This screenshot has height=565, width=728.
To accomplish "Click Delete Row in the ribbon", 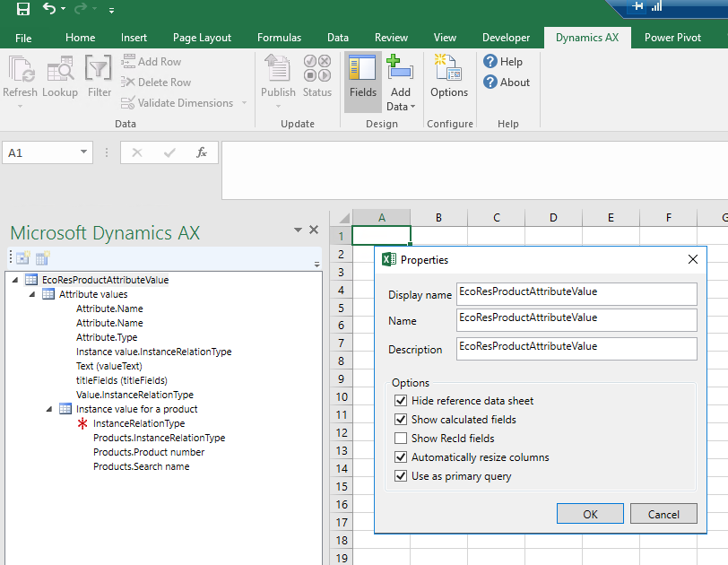I will [x=156, y=83].
